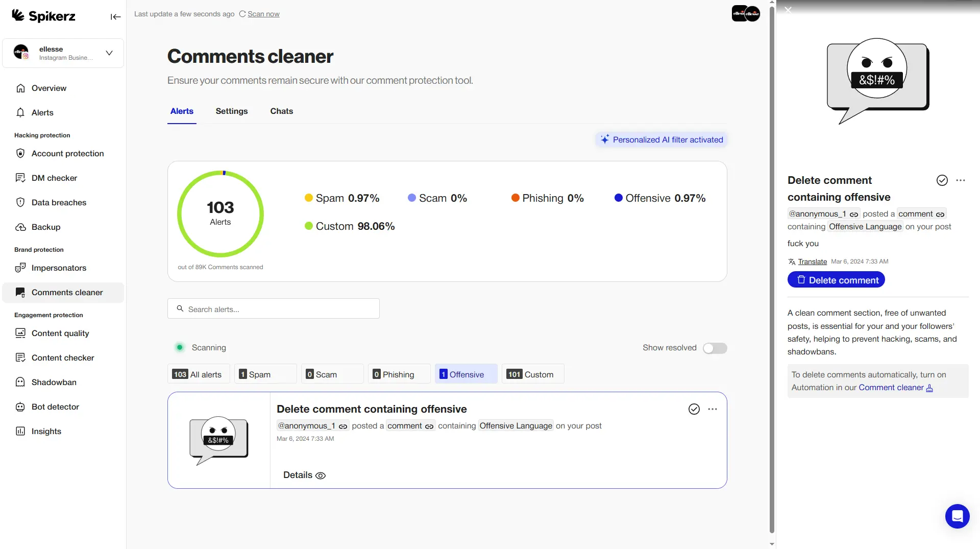Image resolution: width=980 pixels, height=549 pixels.
Task: Toggle Details visibility on the alert card
Action: point(304,475)
